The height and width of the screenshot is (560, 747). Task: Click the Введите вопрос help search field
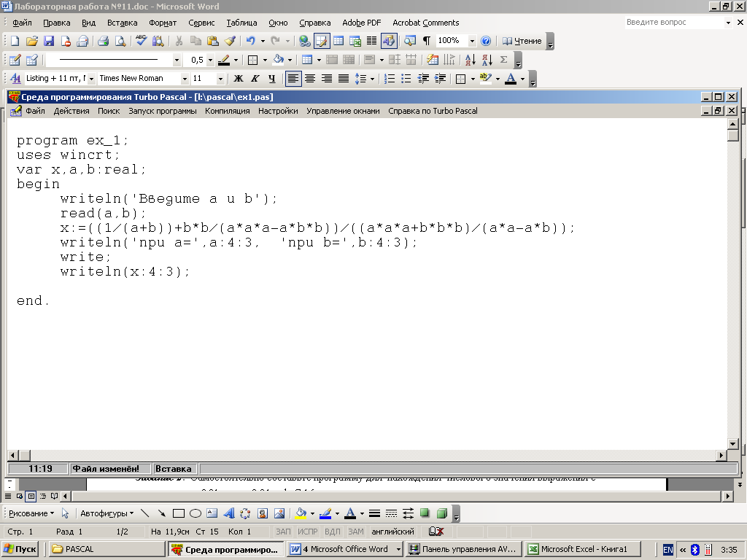[x=674, y=23]
